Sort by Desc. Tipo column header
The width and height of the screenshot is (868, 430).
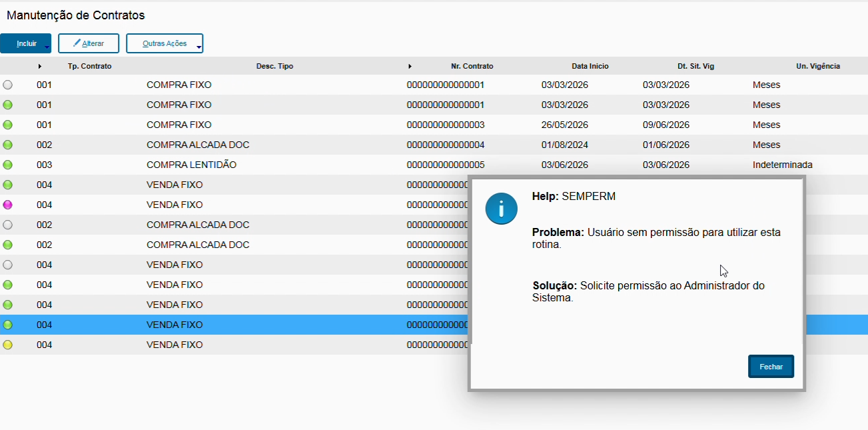tap(274, 66)
